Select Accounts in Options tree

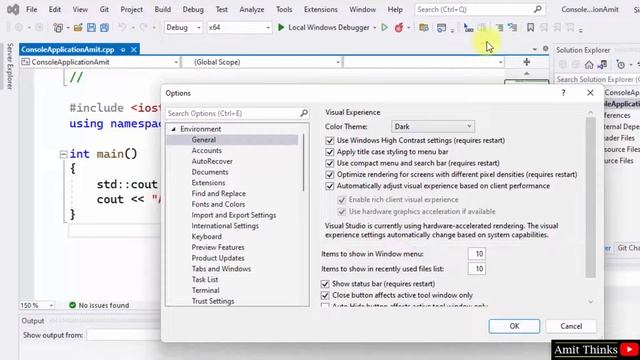click(x=207, y=150)
